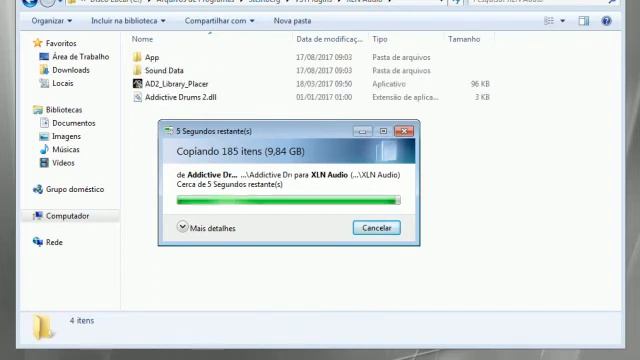This screenshot has width=640, height=360.
Task: Close the copy progress dialog
Action: click(x=404, y=131)
